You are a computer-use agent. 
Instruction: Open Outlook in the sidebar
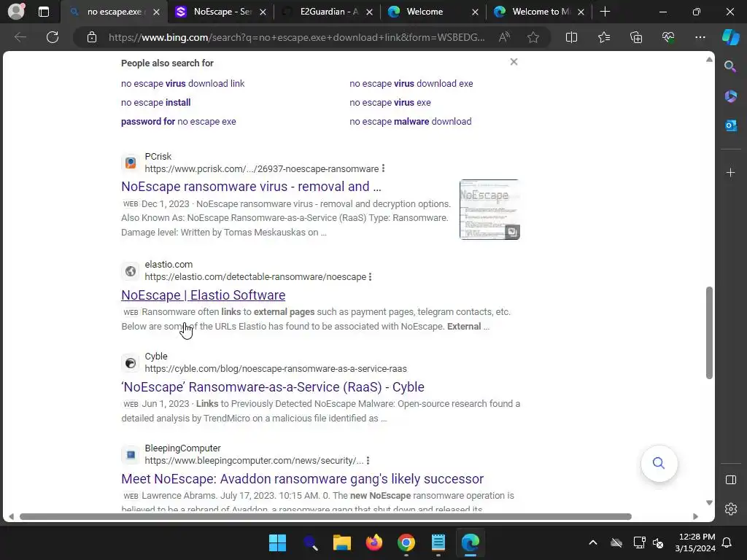(x=730, y=125)
